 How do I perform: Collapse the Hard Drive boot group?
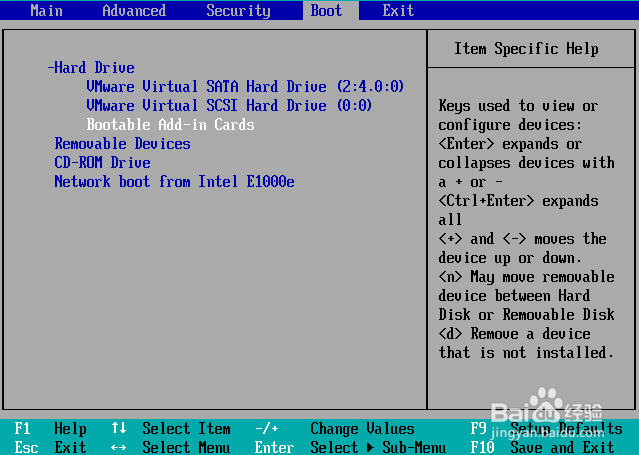pos(91,67)
